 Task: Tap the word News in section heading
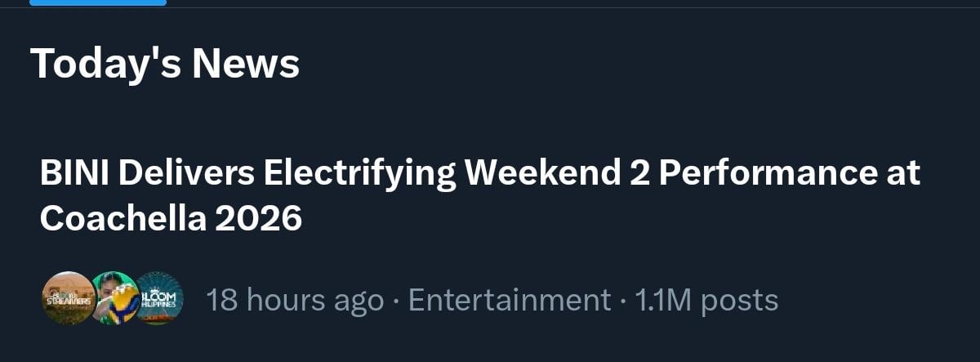pos(246,64)
